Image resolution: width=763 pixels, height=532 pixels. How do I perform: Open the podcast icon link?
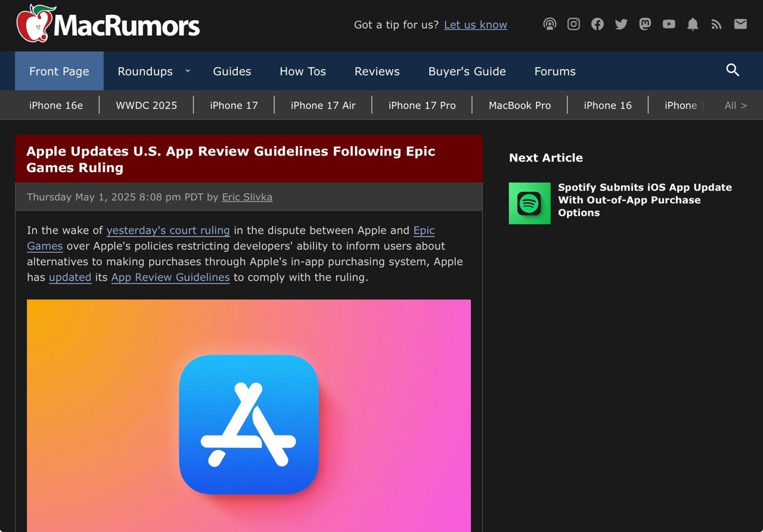coord(550,24)
